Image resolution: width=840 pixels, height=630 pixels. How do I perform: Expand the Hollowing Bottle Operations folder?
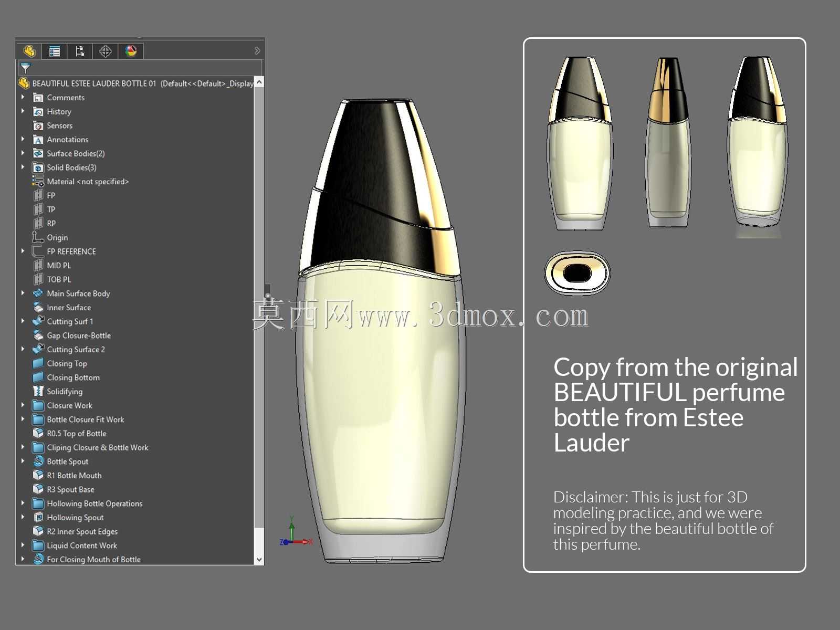pos(23,503)
